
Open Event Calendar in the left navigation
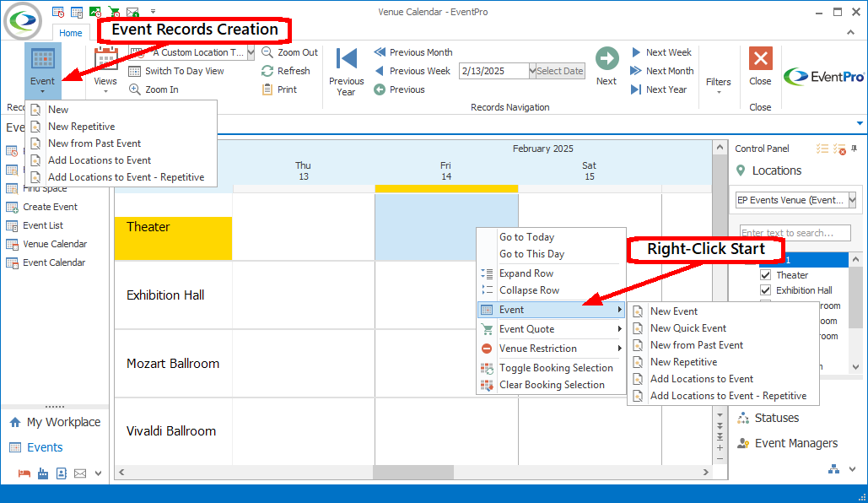tap(46, 262)
